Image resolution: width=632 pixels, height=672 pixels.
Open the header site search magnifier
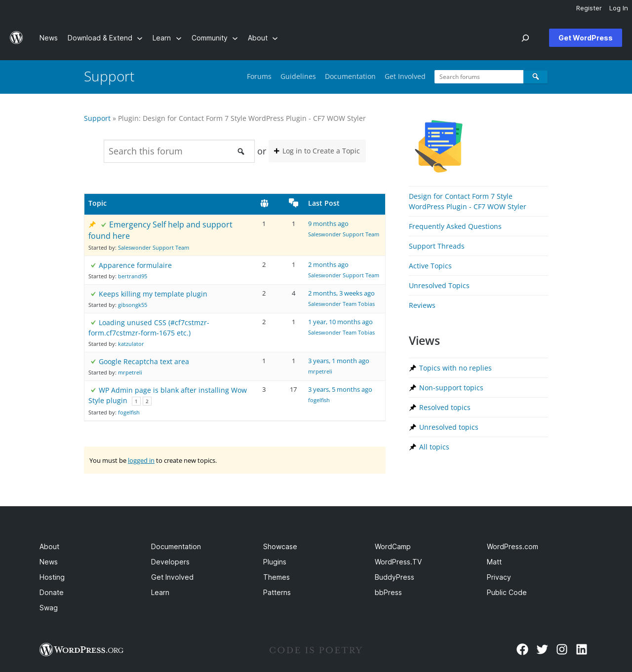pos(525,38)
